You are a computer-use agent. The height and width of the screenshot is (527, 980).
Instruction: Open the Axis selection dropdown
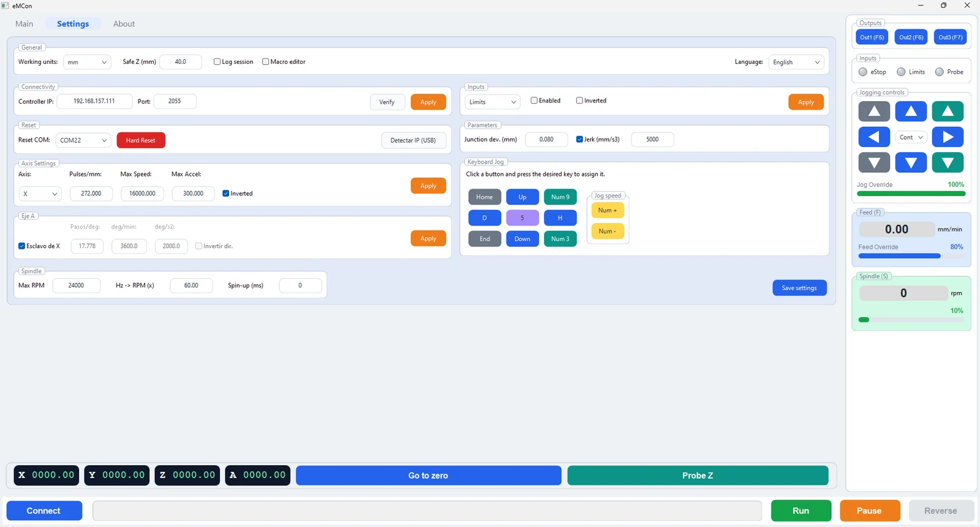click(40, 194)
